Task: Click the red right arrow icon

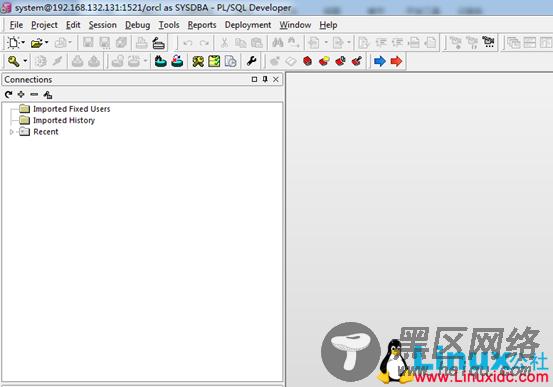Action: pyautogui.click(x=396, y=61)
